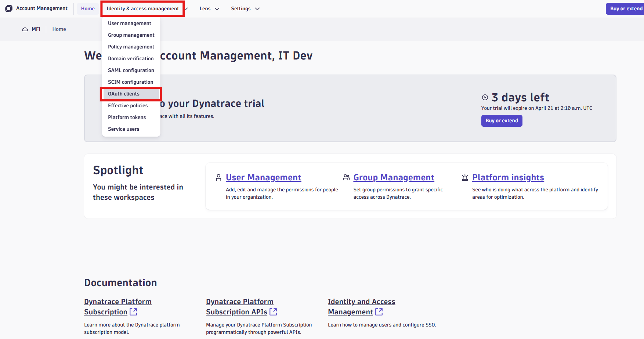The image size is (644, 339).
Task: Open the Platform insights link
Action: tap(508, 178)
